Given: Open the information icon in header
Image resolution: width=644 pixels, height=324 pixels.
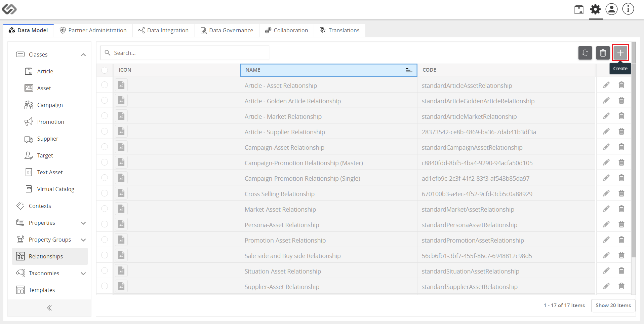Looking at the screenshot, I should click(628, 9).
